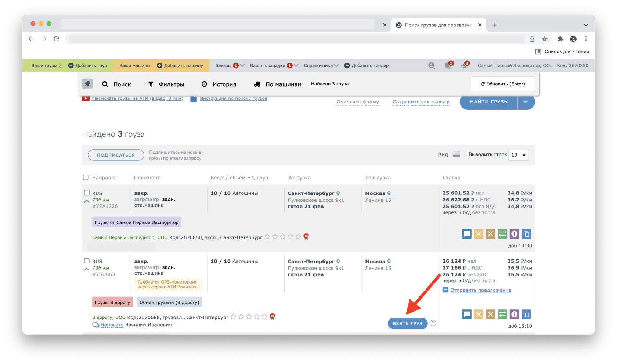Check the checkbox for cargo #YZA1226

87,193
